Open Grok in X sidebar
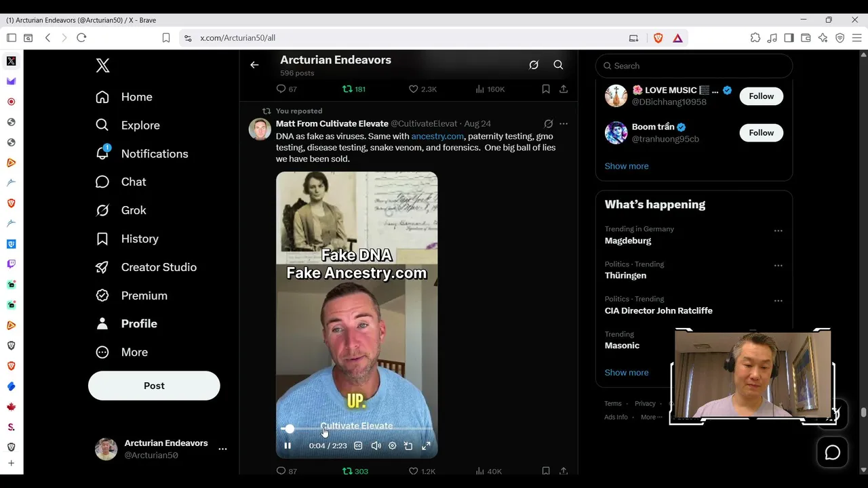This screenshot has width=868, height=488. point(121,210)
